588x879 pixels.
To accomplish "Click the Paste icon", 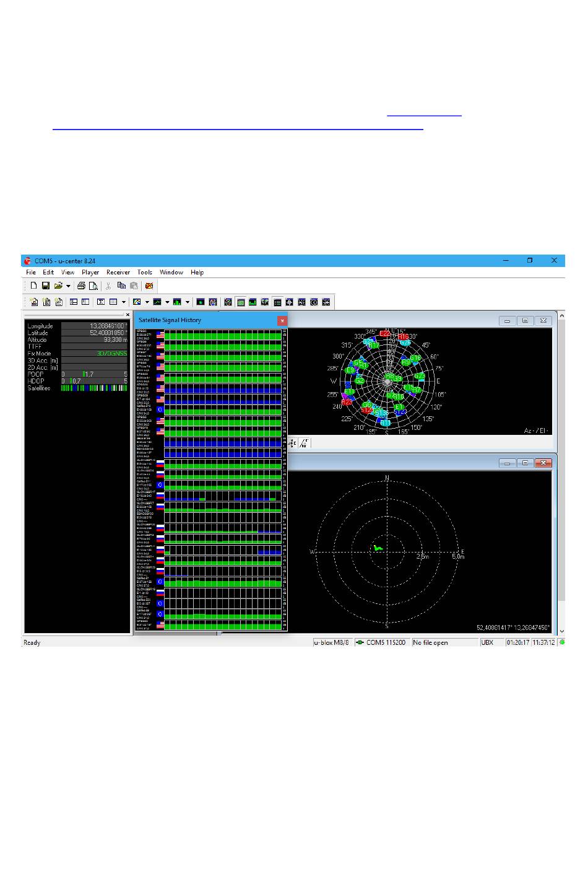I will tap(134, 286).
